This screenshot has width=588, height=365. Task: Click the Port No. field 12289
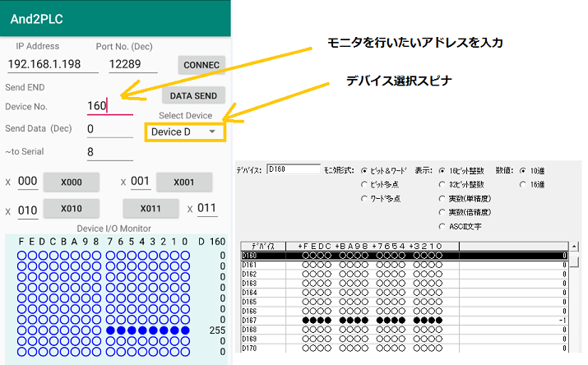click(x=133, y=64)
